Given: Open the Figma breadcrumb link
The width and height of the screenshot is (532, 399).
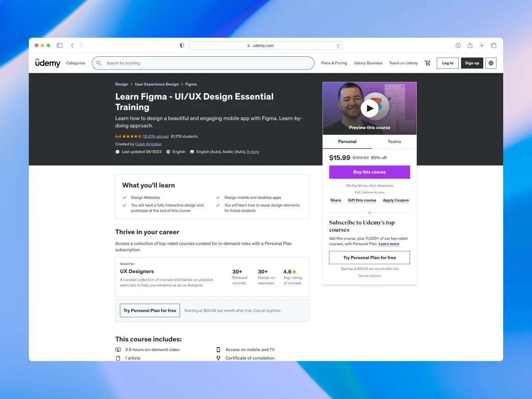Looking at the screenshot, I should (191, 84).
